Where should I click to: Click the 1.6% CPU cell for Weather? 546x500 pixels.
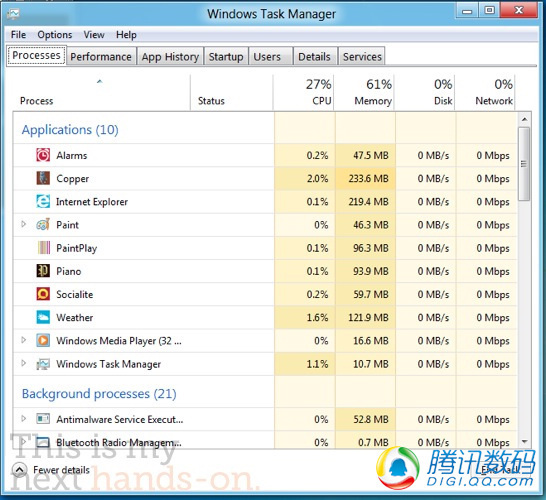305,318
